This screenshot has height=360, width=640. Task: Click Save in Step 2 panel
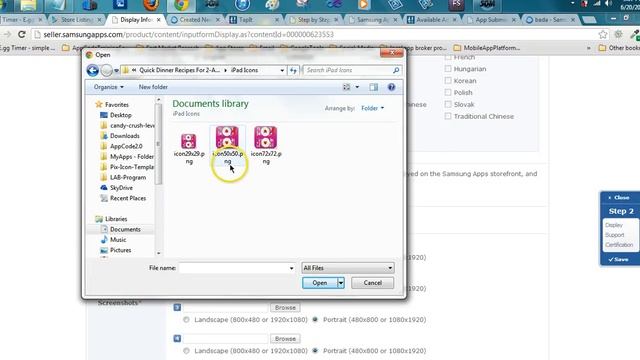point(618,260)
